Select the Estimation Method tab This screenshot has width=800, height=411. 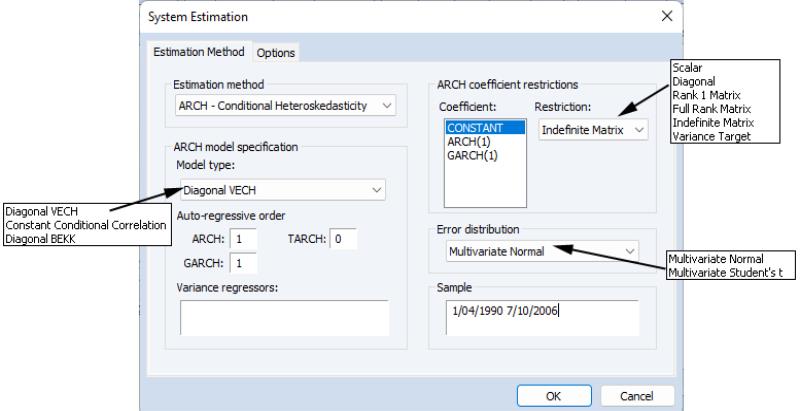pyautogui.click(x=198, y=52)
